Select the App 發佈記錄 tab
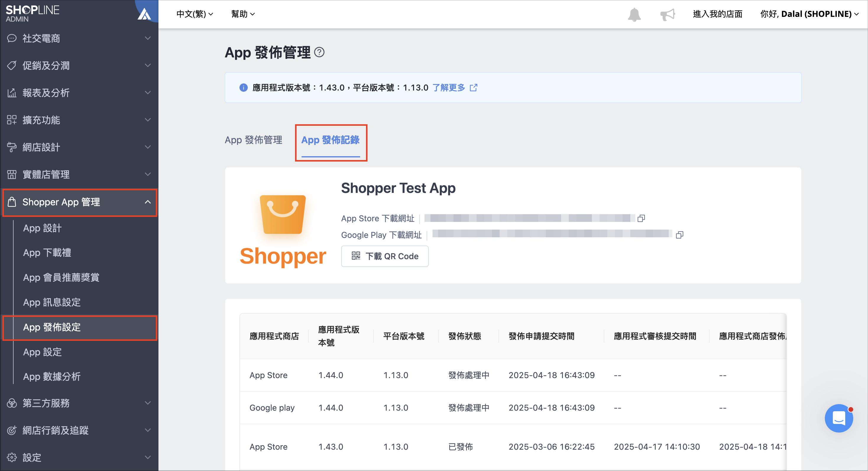The height and width of the screenshot is (471, 868). [331, 140]
